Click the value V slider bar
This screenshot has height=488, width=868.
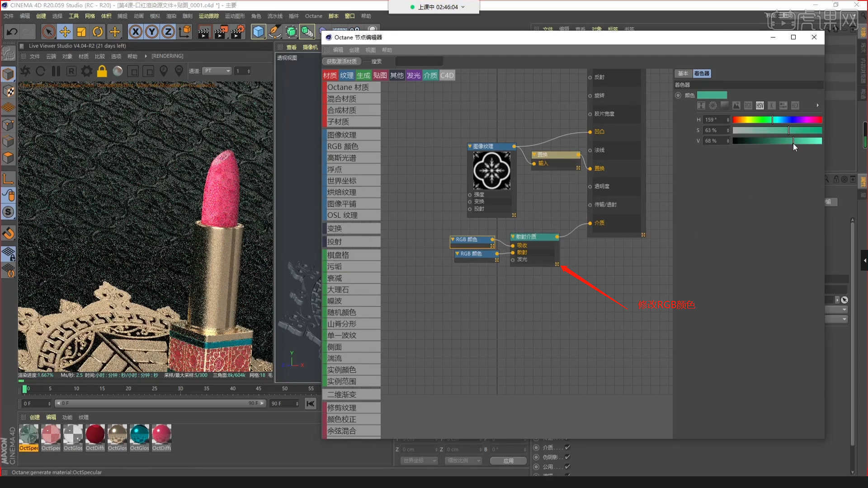pyautogui.click(x=777, y=141)
